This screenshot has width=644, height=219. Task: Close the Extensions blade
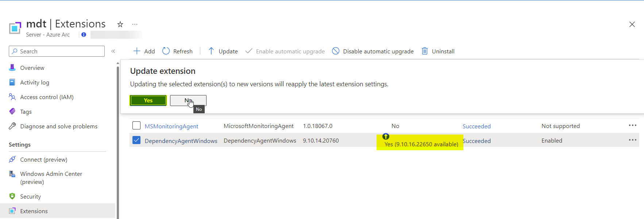point(632,24)
